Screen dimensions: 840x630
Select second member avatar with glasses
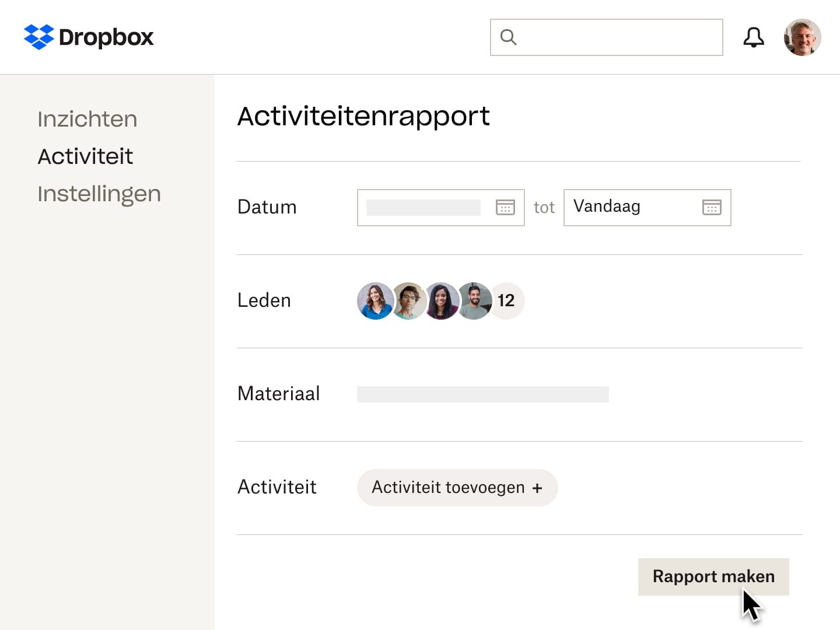(409, 301)
